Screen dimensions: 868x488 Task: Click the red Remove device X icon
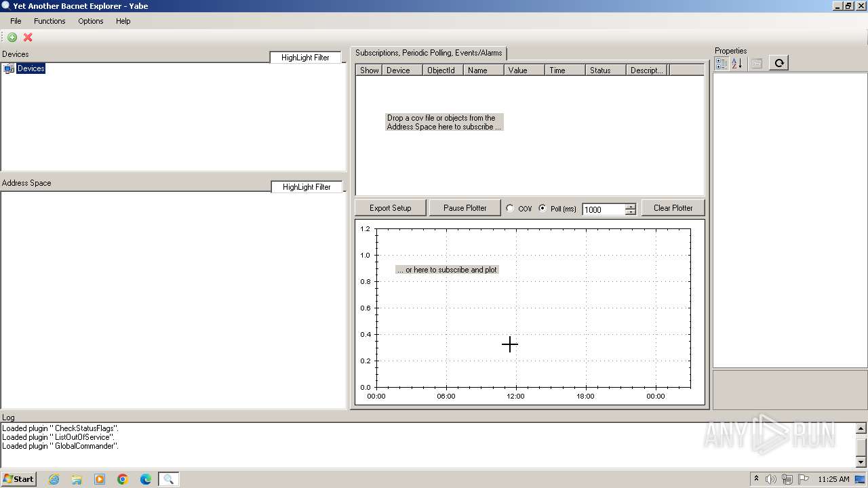pos(28,37)
